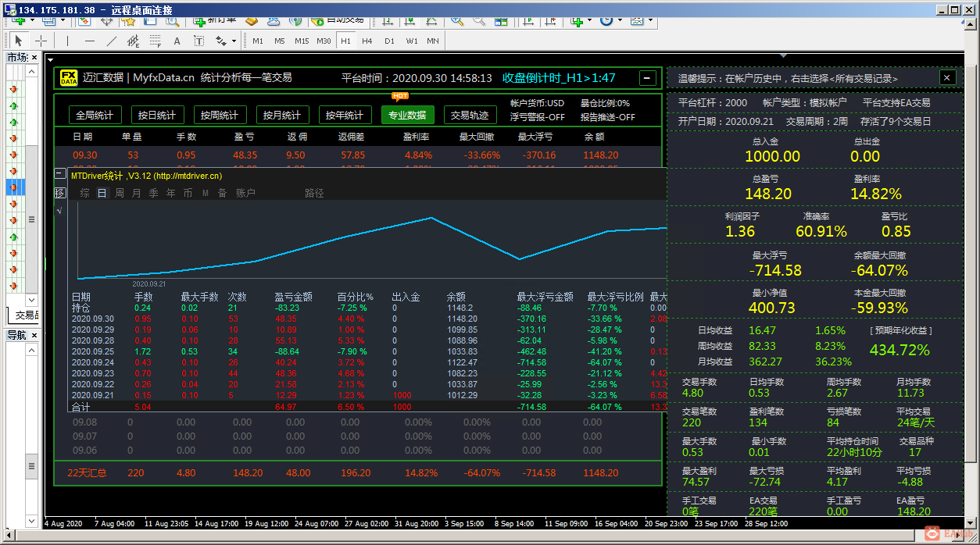
Task: Select the 路径 tab in MTDriver
Action: point(314,193)
